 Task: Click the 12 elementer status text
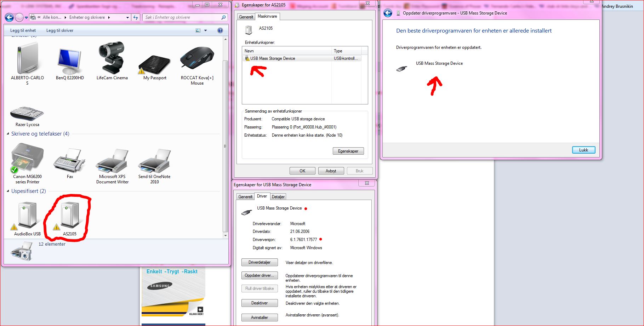click(x=52, y=244)
